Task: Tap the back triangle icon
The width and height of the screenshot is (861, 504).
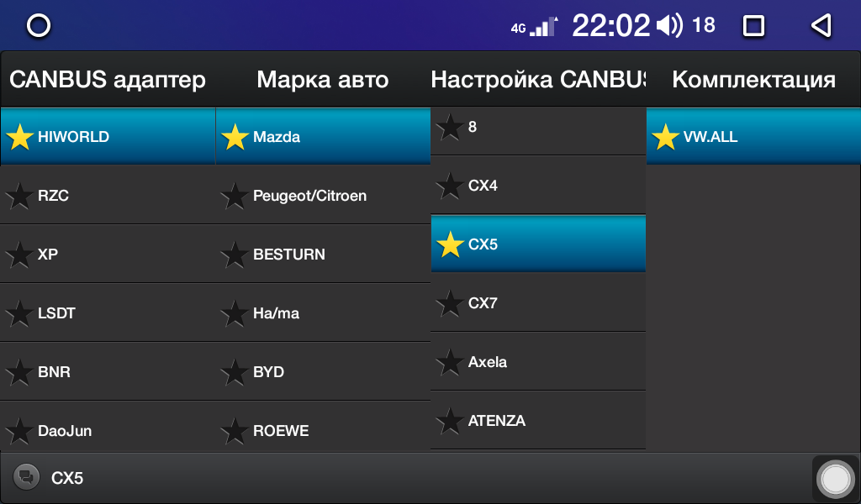Action: tap(821, 25)
